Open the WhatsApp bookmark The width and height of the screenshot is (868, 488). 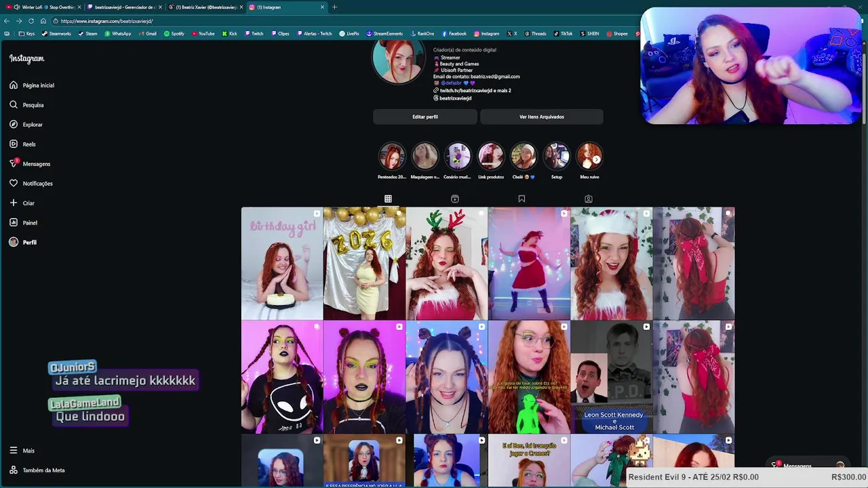pos(118,33)
